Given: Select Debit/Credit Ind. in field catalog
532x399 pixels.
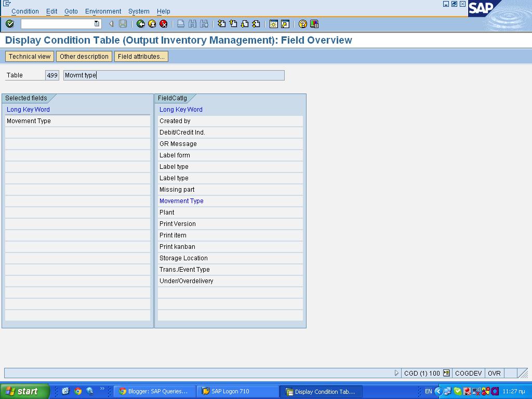Looking at the screenshot, I should [230, 132].
